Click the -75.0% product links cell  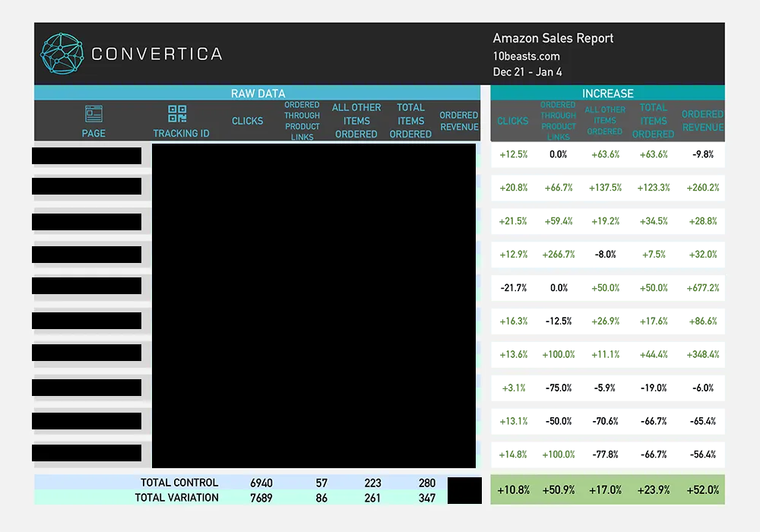[559, 388]
